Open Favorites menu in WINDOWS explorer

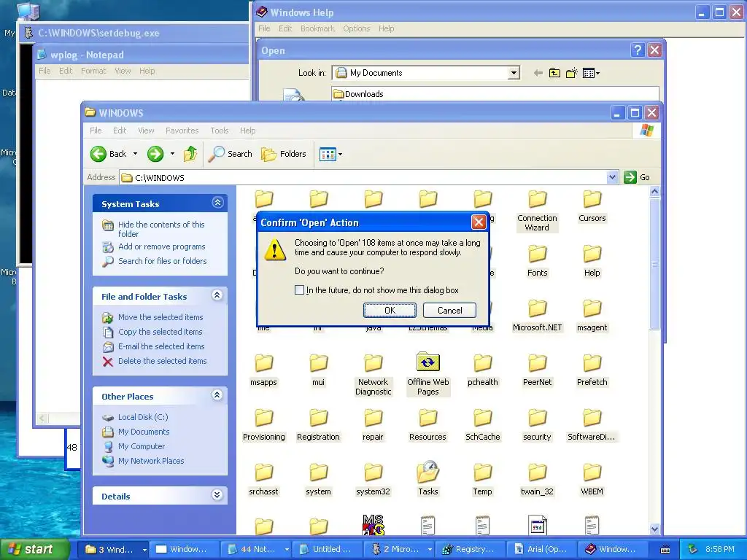click(x=182, y=131)
